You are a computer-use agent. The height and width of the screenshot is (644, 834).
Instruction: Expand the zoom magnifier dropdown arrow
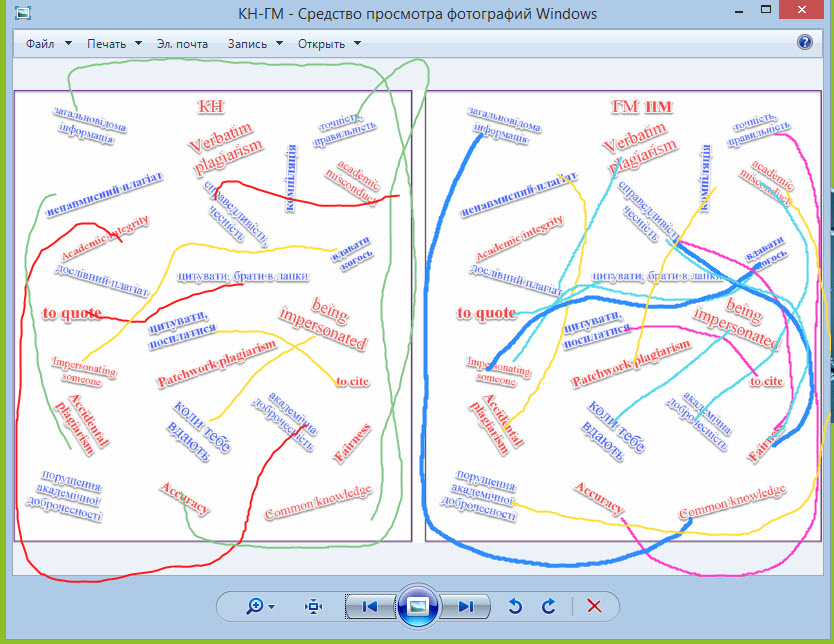pyautogui.click(x=272, y=607)
